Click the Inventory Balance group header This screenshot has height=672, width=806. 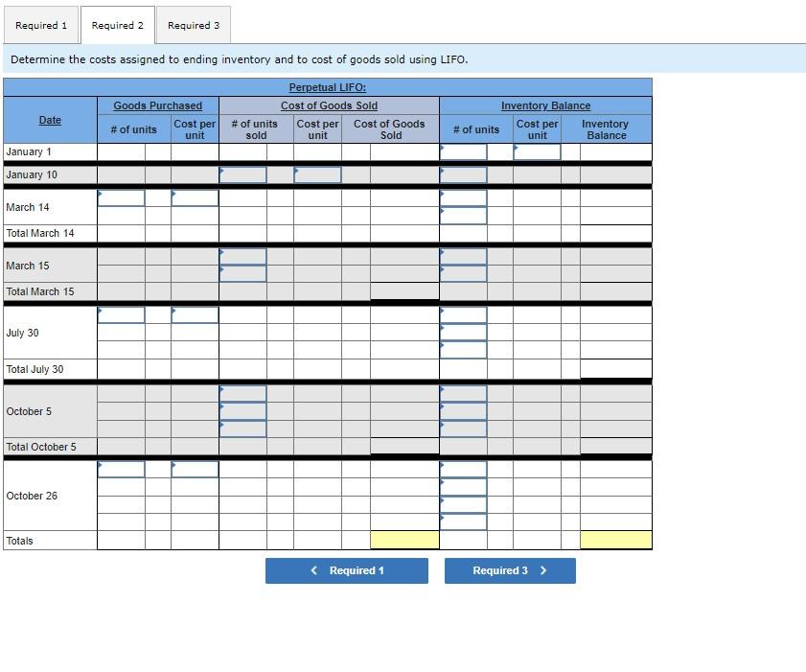click(x=545, y=105)
